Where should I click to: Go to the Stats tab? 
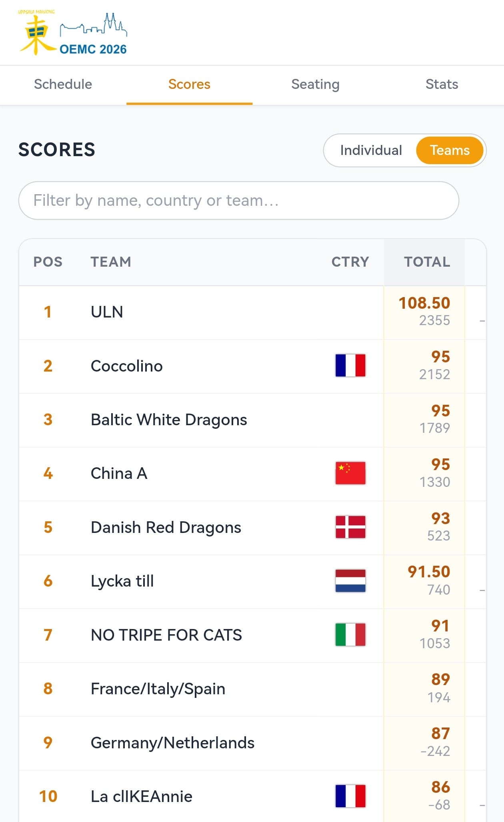[442, 84]
